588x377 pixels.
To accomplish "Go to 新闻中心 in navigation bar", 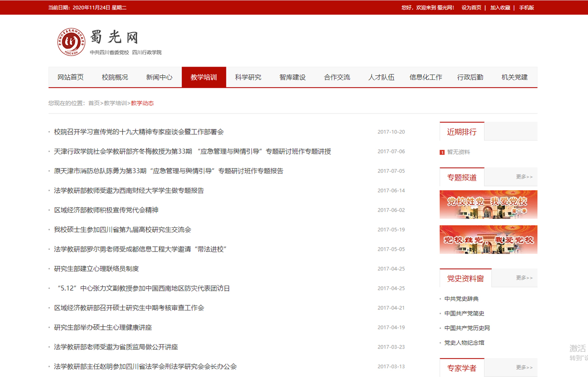I will 159,77.
